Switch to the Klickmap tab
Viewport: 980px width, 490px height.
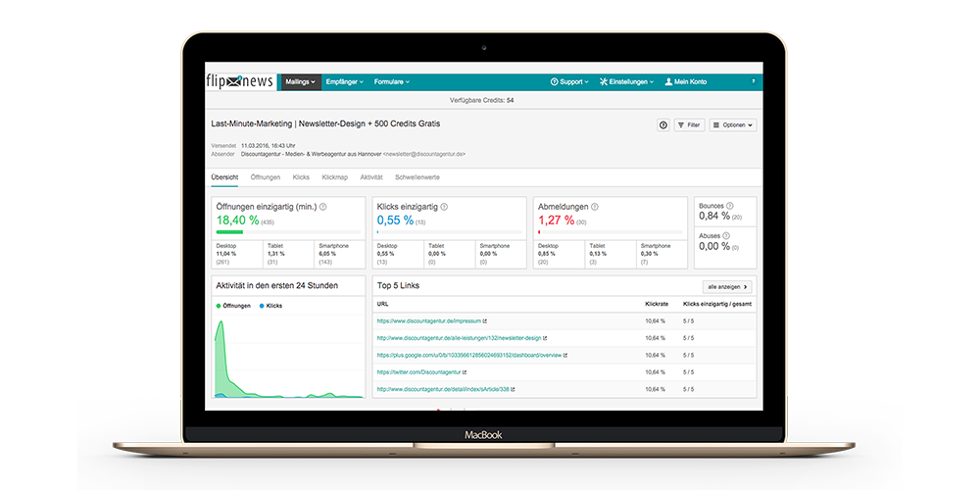coord(334,177)
